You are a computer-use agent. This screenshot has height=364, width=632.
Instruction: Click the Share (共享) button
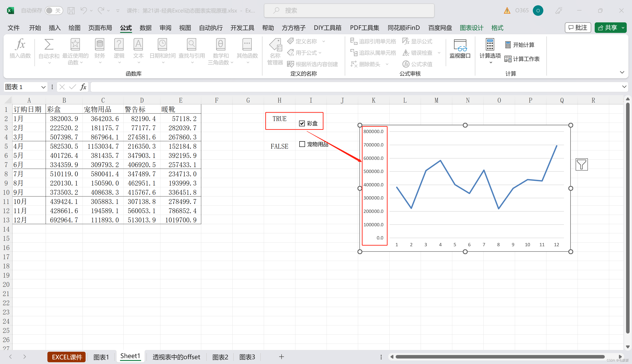click(607, 27)
